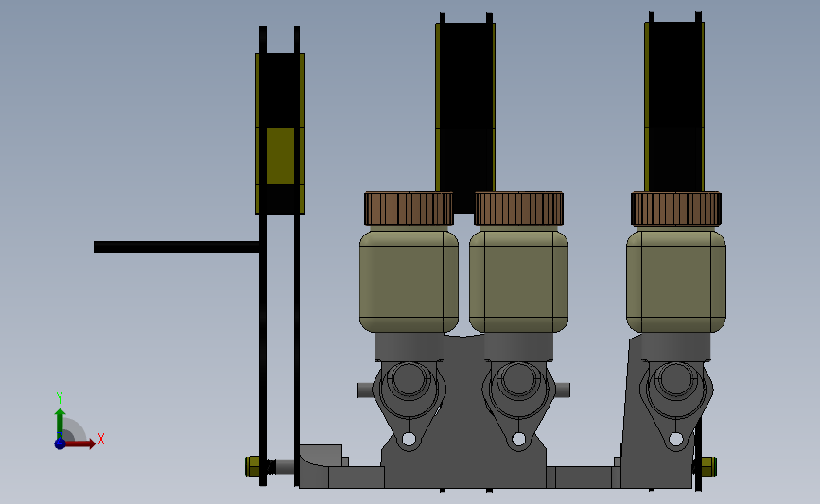This screenshot has height=504, width=820.
Task: Select the round port of the right master cylinder
Action: (x=675, y=379)
